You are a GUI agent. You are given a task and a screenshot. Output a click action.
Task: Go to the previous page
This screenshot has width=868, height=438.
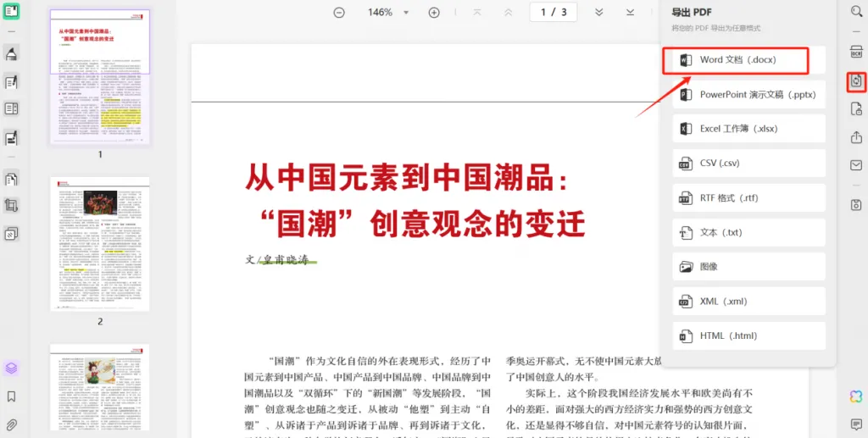click(x=509, y=12)
